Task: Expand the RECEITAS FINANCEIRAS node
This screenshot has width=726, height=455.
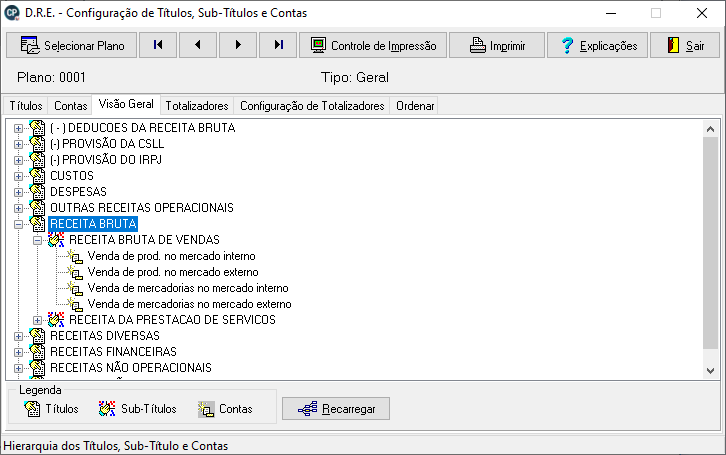Action: [18, 352]
